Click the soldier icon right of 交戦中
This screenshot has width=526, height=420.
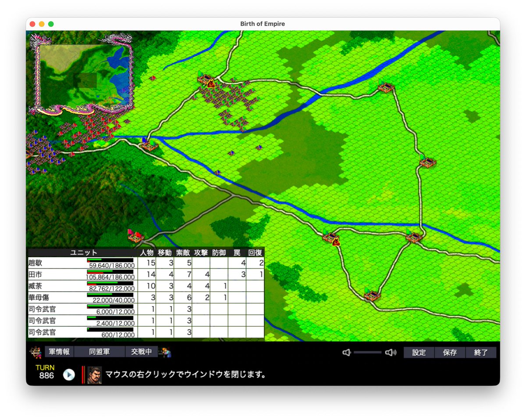coord(165,352)
